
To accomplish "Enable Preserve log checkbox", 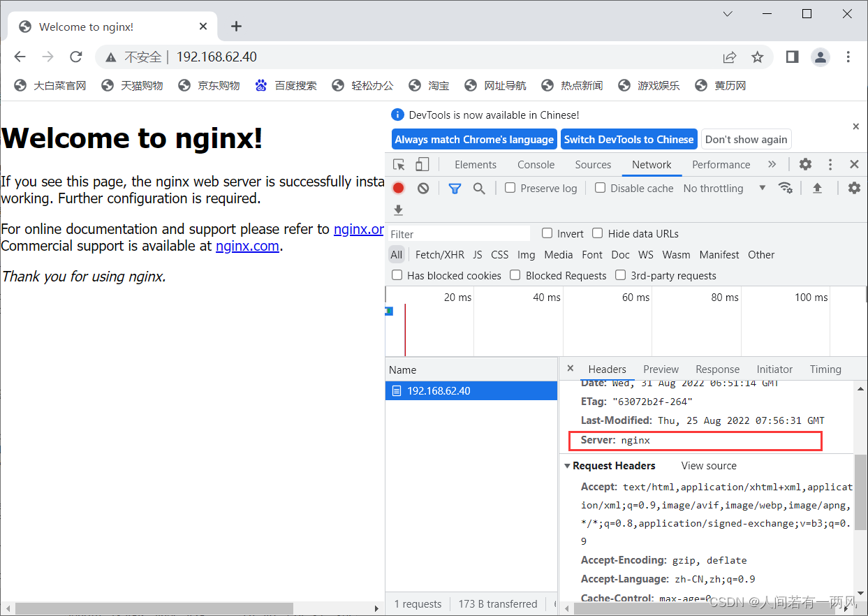I will (510, 188).
